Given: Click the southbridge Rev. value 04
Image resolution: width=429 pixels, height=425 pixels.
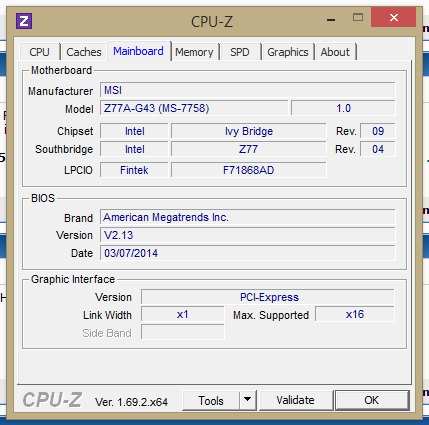Looking at the screenshot, I should [x=378, y=149].
